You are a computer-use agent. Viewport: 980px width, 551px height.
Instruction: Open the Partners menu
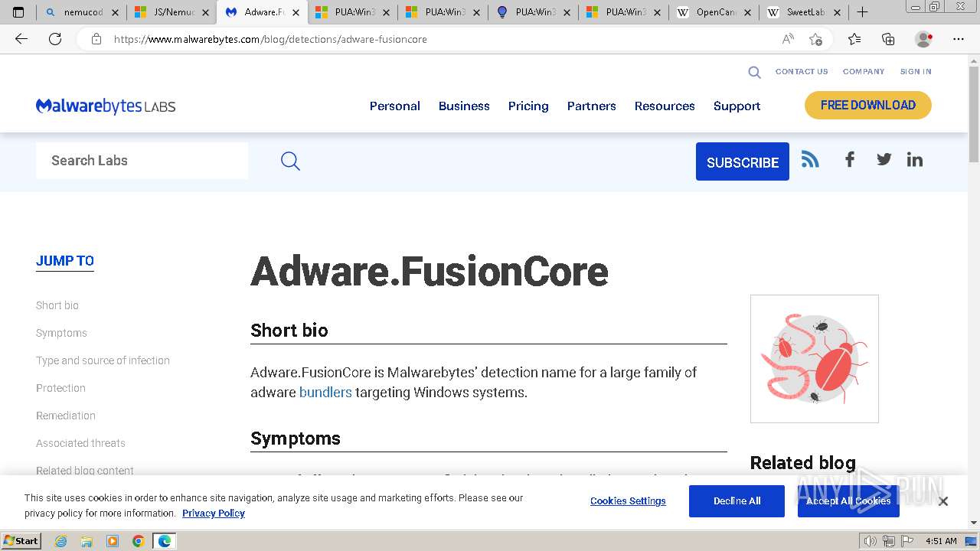592,106
